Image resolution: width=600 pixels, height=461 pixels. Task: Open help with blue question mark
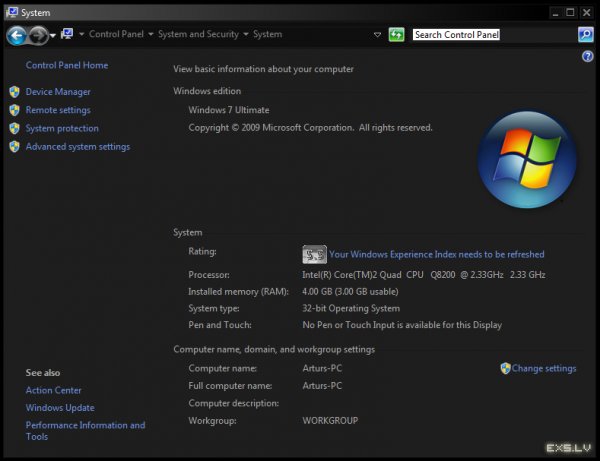[x=587, y=57]
